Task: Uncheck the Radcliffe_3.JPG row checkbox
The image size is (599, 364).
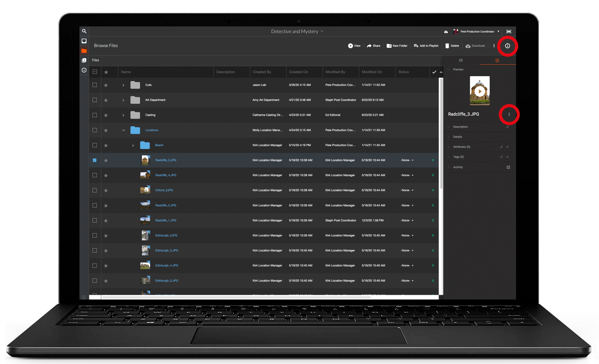Action: tap(95, 160)
